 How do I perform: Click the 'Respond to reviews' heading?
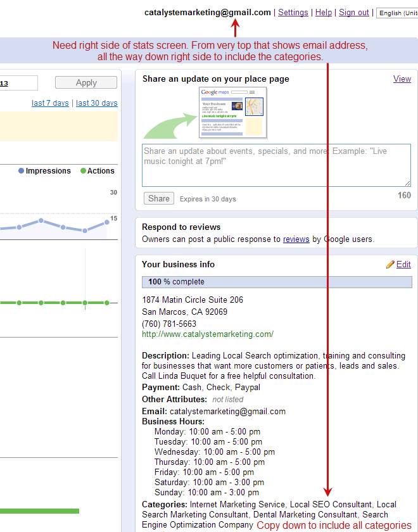coord(181,227)
